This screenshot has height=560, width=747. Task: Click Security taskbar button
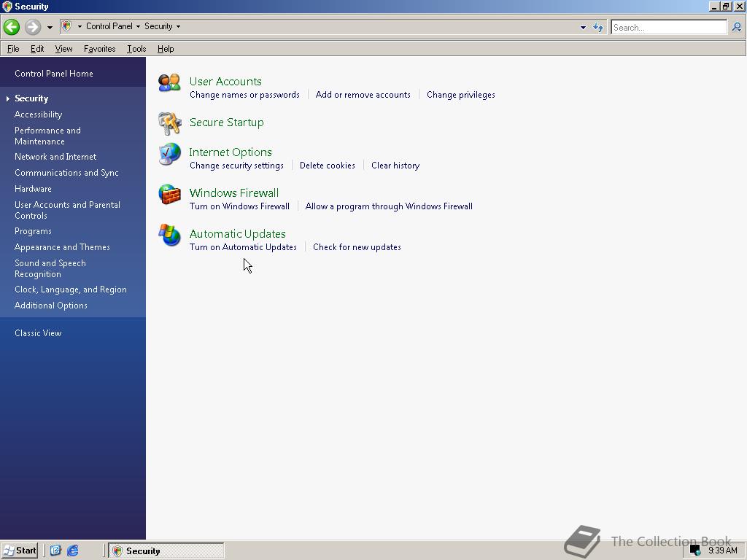tap(166, 551)
